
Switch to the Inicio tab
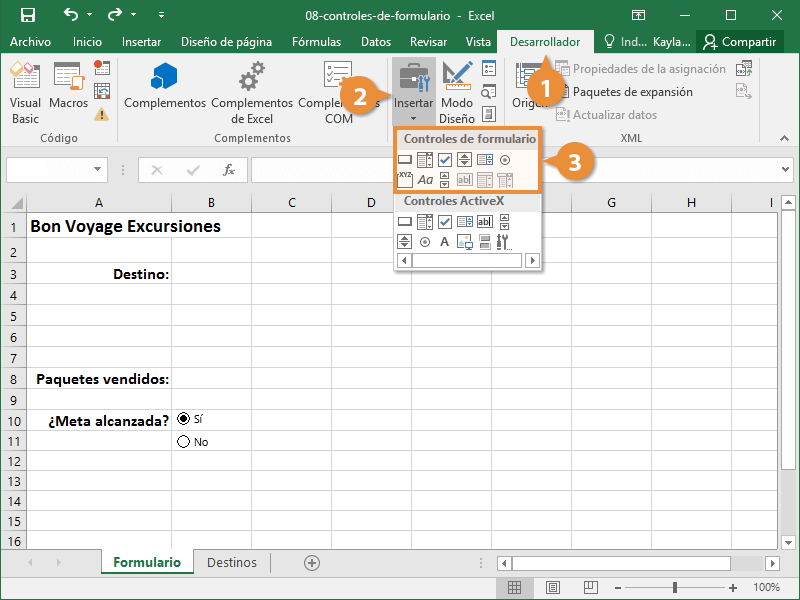click(87, 42)
